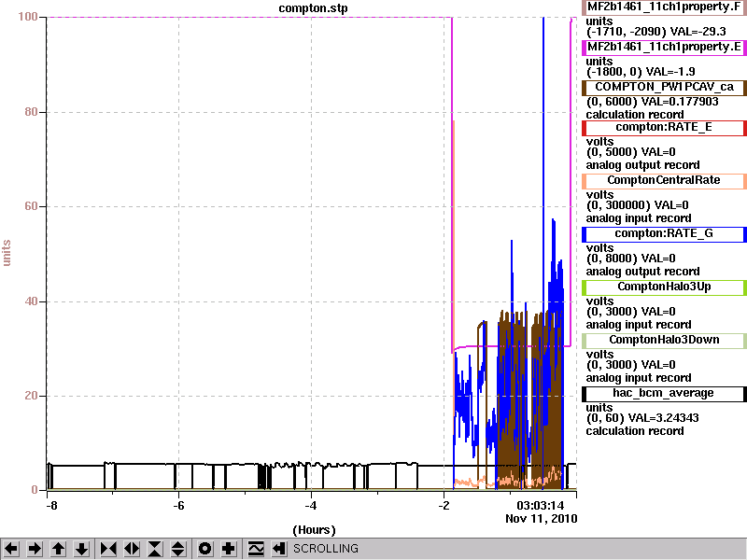Click 'calculation record' under hac_bcm_average
747x560 pixels.
tap(635, 431)
